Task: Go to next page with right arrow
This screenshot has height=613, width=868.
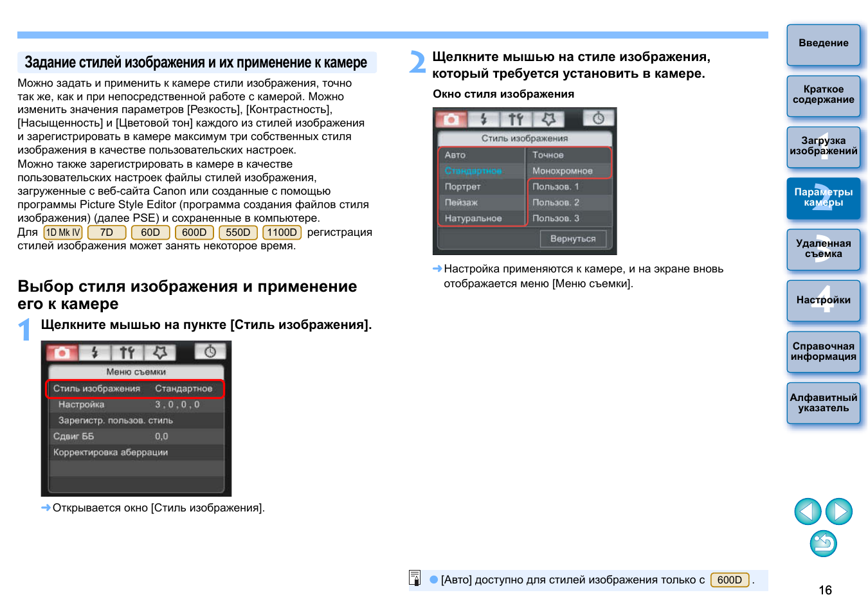Action: [x=839, y=511]
